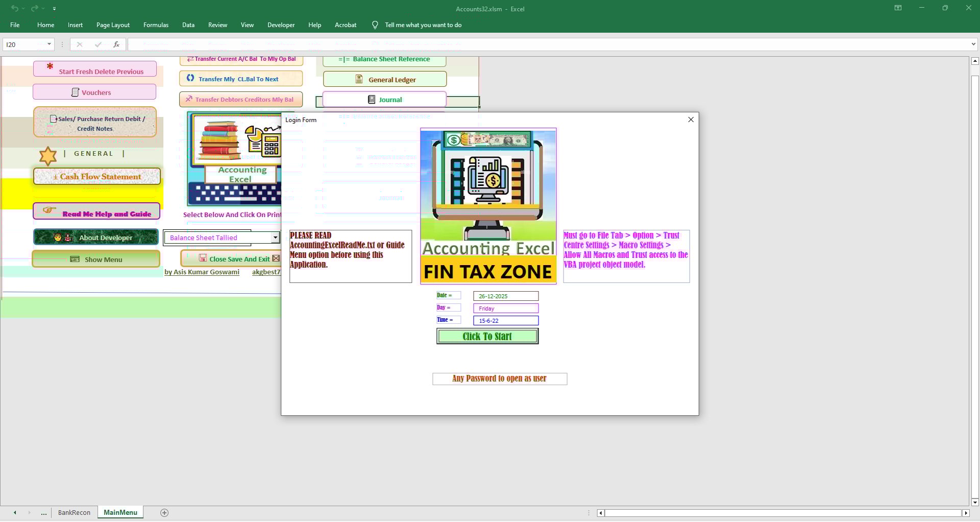The height and width of the screenshot is (522, 980).
Task: Click Transfer Debtors Creditors Mly Bal button
Action: [241, 99]
